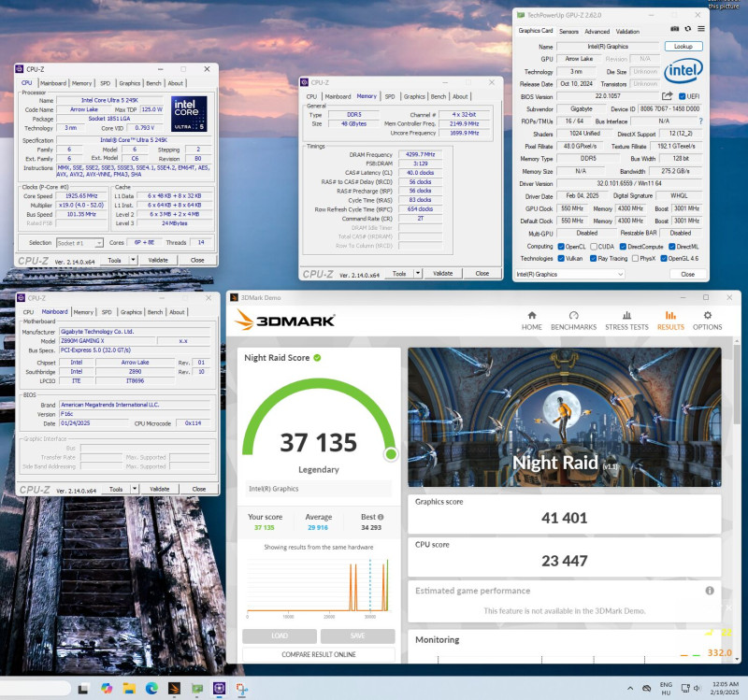Expand Tools arrow in CPU-Z CPU window
The height and width of the screenshot is (700, 748).
[x=134, y=260]
